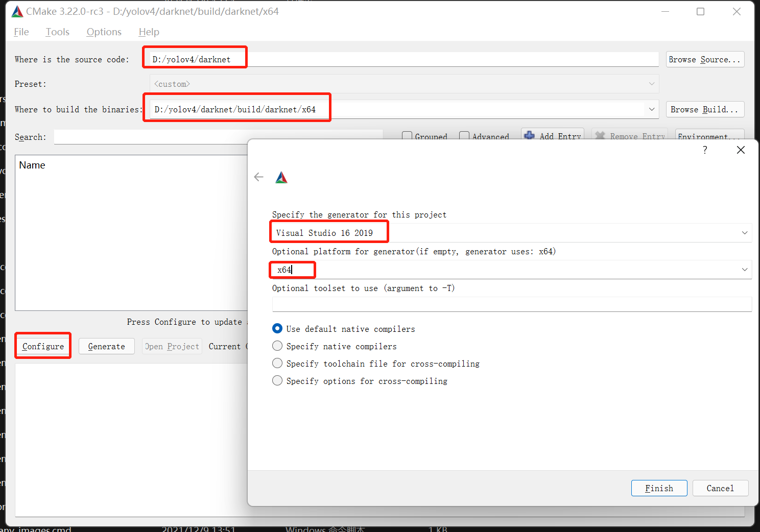Click the back arrow in the generator dialog
The height and width of the screenshot is (532, 760).
coord(258,177)
